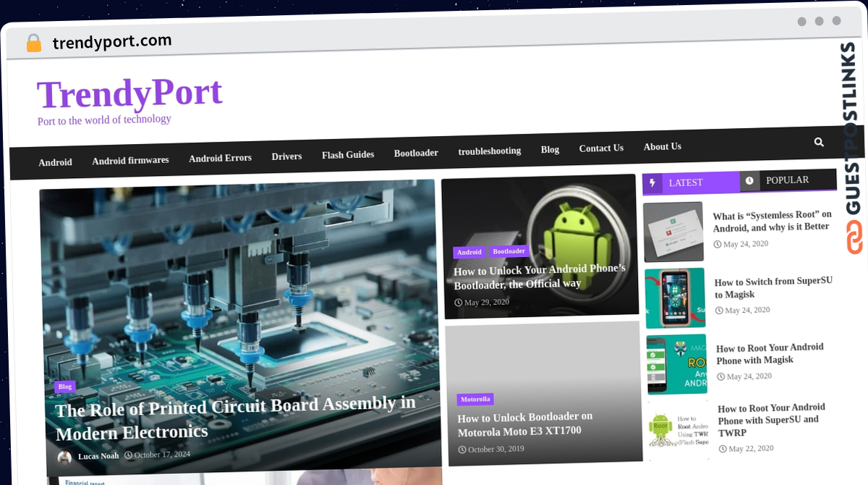Select Drivers in the navigation bar
This screenshot has width=868, height=485.
tap(286, 156)
